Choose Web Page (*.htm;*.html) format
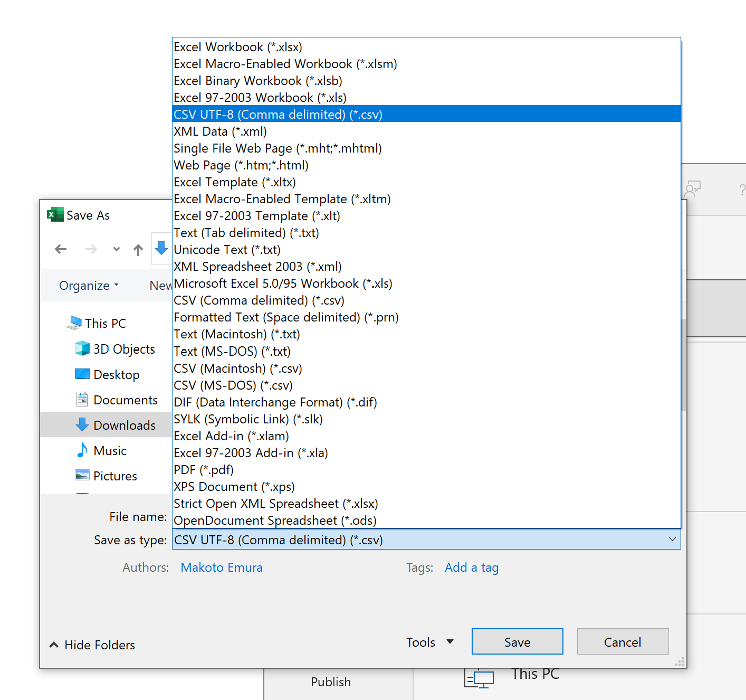The width and height of the screenshot is (746, 700). (426, 165)
